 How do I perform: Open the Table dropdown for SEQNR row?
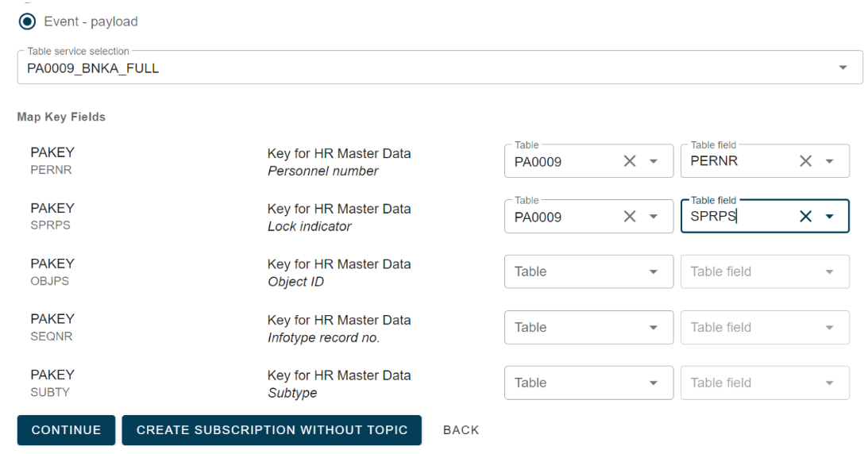click(x=588, y=327)
